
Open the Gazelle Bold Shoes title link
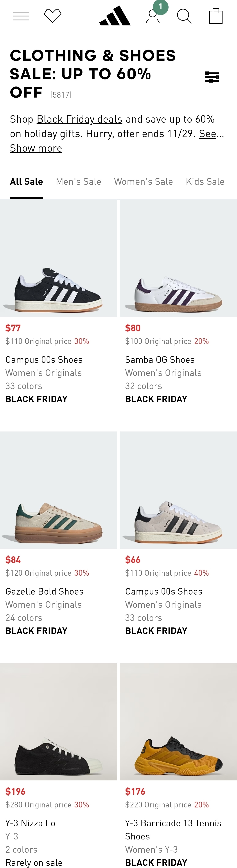(45, 591)
